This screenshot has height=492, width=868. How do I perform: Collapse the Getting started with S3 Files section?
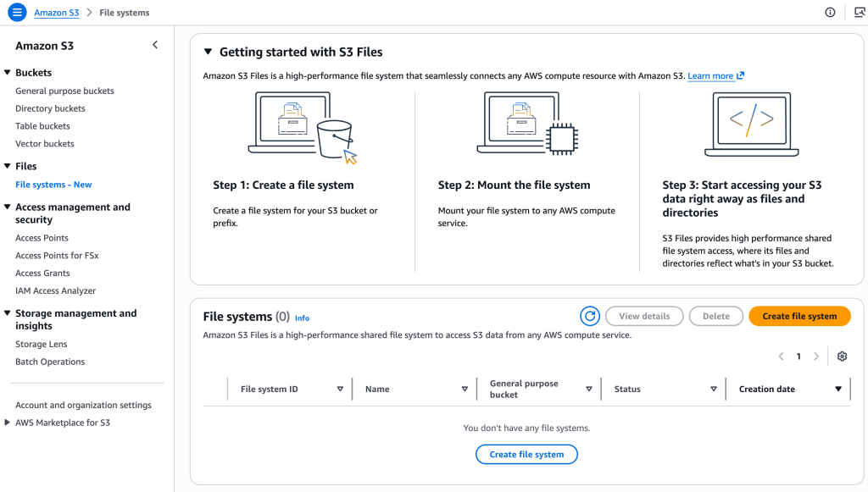(206, 52)
